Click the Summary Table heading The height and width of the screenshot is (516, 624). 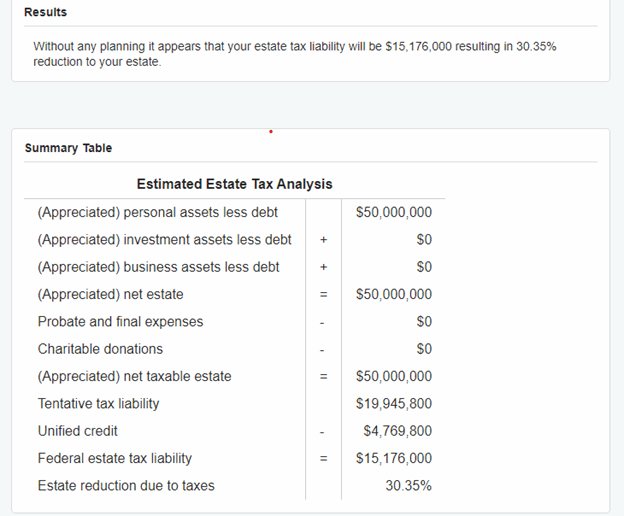click(x=68, y=148)
